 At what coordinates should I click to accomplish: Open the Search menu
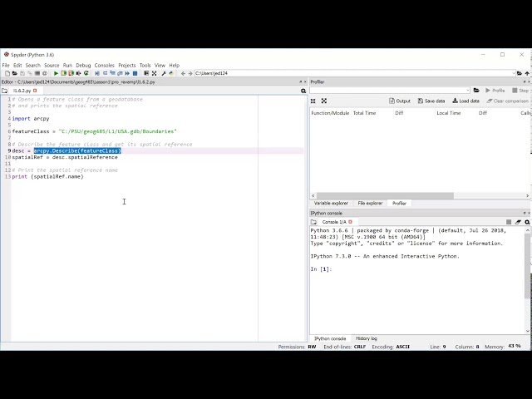[33, 65]
